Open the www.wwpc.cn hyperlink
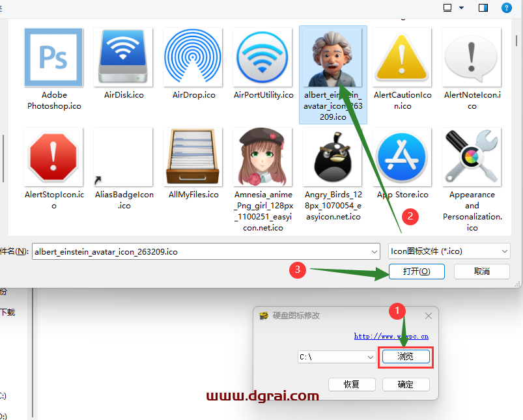The height and width of the screenshot is (420, 523). coord(391,336)
